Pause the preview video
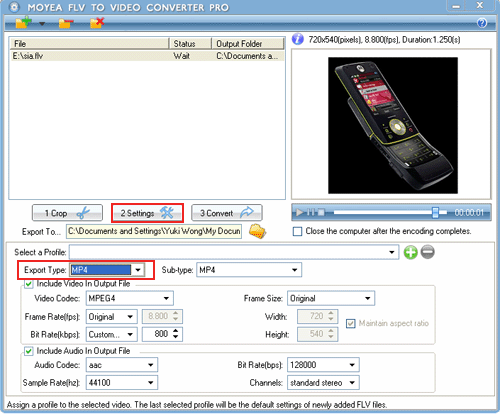Screen dimensions: 500x414 click(311, 212)
